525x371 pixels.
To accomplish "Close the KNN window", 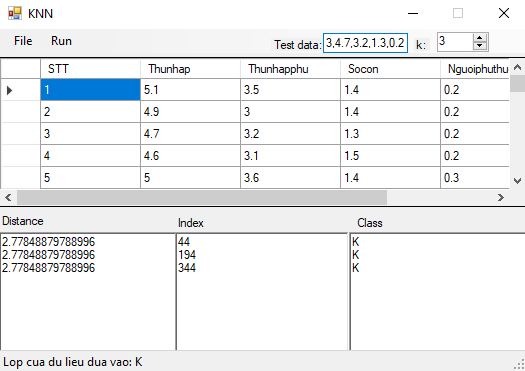I will point(504,13).
